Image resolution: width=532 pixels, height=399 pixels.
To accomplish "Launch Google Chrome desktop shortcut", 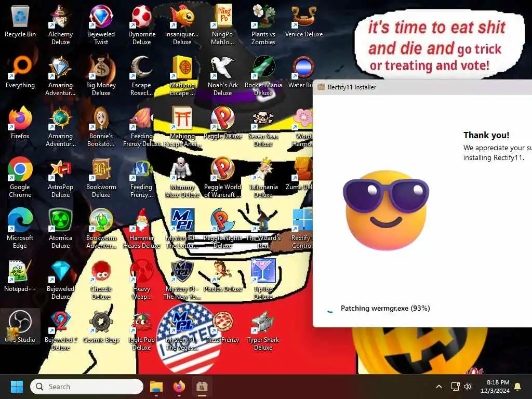I will 20,178.
